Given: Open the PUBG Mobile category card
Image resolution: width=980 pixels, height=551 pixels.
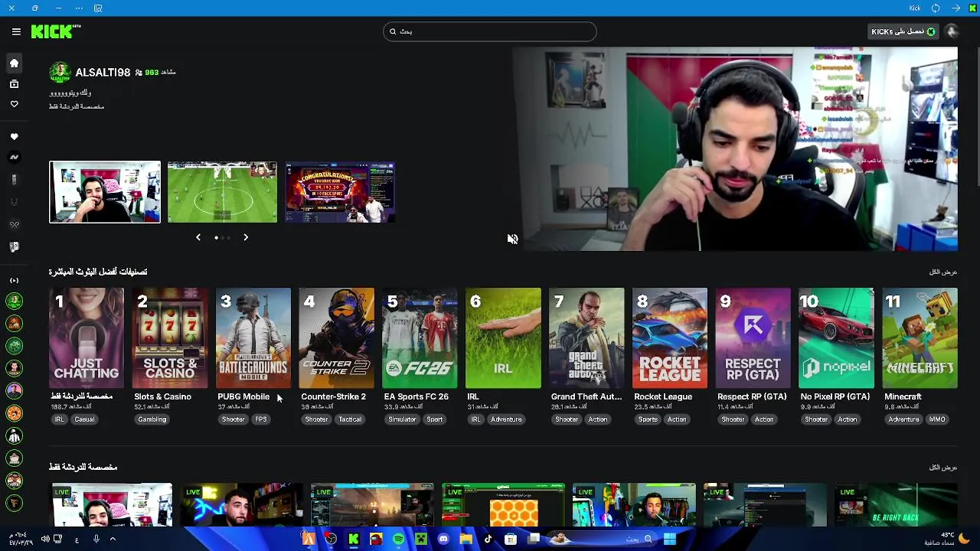Looking at the screenshot, I should click(x=253, y=338).
